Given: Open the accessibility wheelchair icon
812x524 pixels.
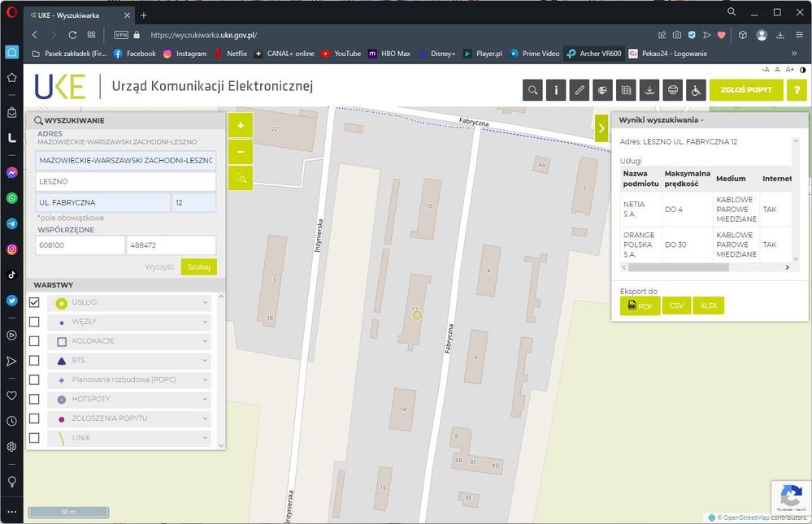Looking at the screenshot, I should (x=696, y=90).
